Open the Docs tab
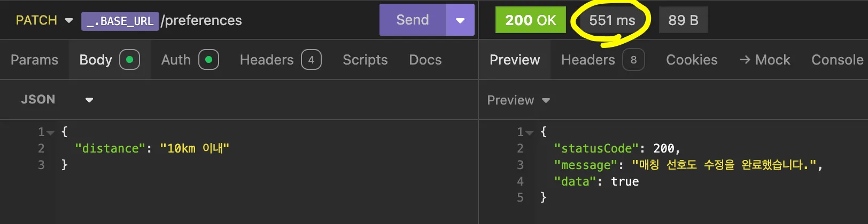The image size is (868, 224). click(425, 60)
